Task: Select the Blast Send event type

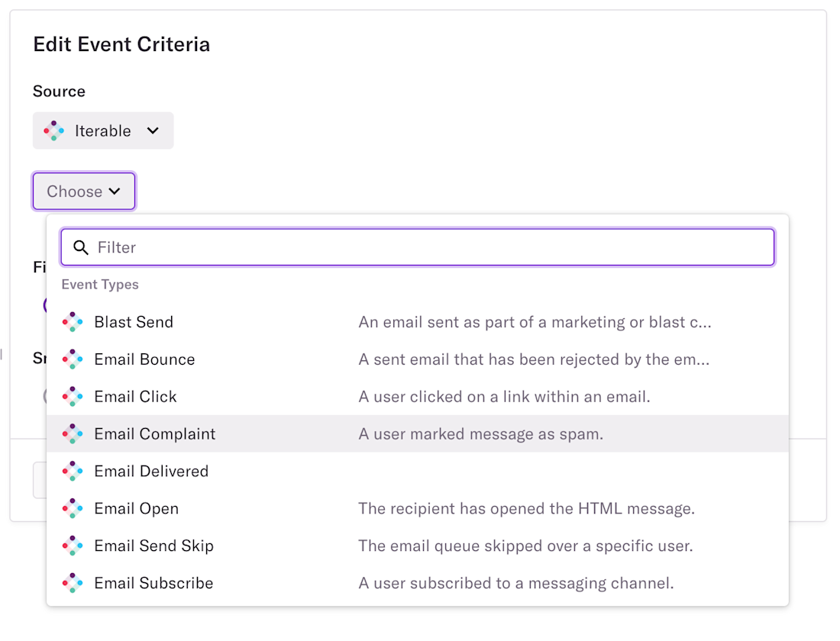Action: click(x=134, y=322)
